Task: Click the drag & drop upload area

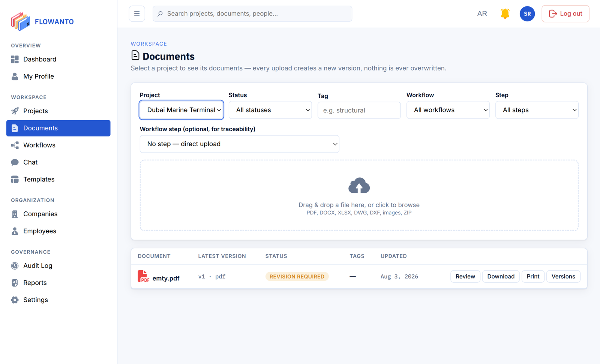Action: coord(359,195)
